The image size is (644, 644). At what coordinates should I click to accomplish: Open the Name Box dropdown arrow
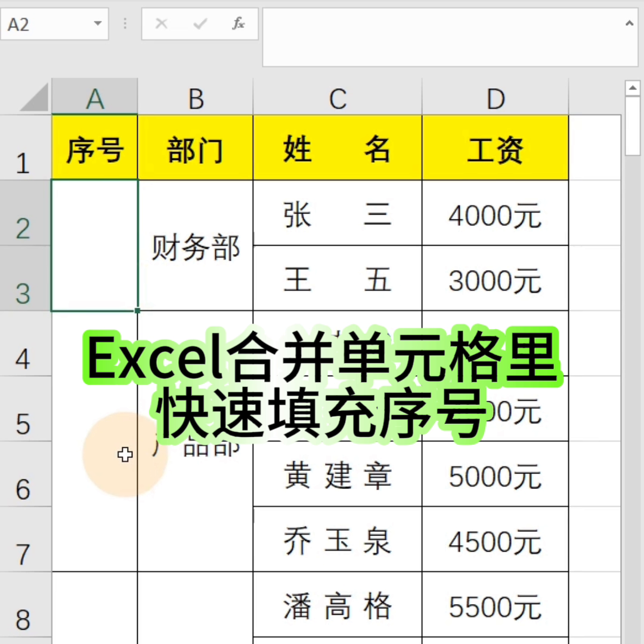pos(98,23)
